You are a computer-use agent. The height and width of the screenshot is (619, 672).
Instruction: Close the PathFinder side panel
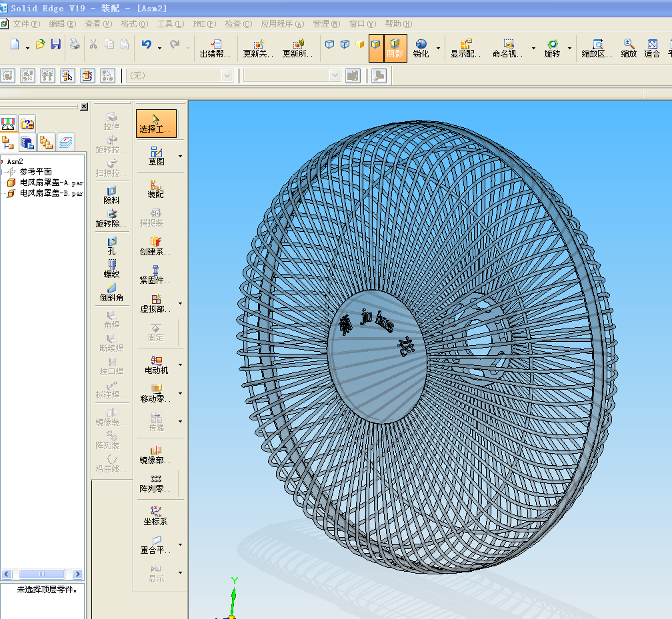[85, 106]
